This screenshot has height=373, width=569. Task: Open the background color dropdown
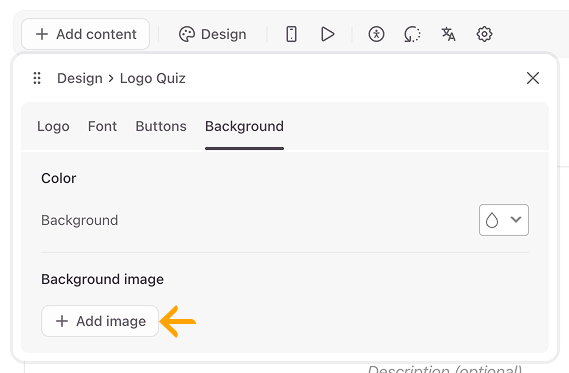(x=504, y=220)
